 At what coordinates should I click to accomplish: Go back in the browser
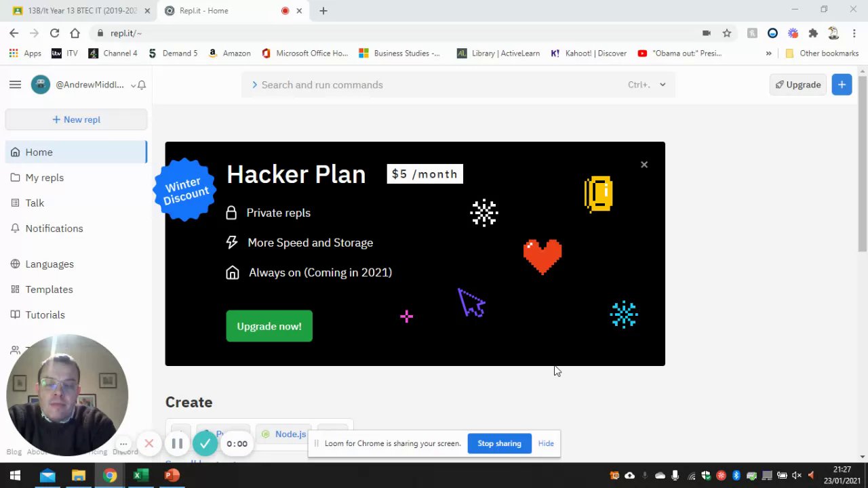[x=14, y=33]
